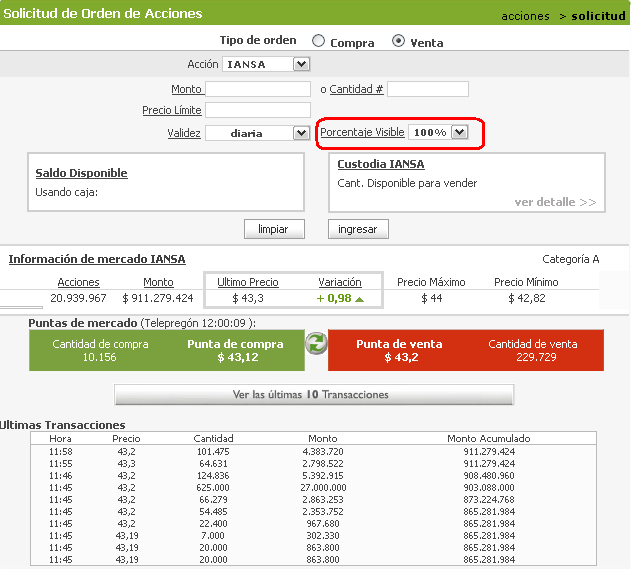Click the red Punta de venta box

tap(466, 351)
